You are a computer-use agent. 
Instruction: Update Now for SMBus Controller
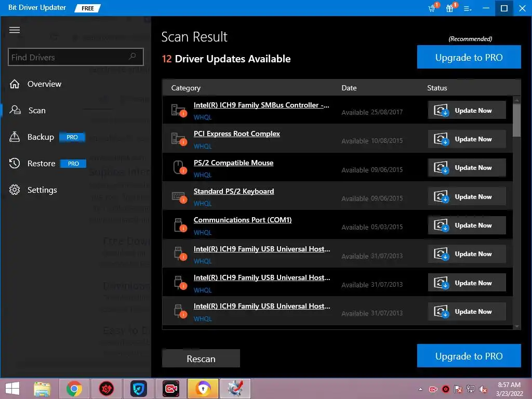(x=467, y=110)
